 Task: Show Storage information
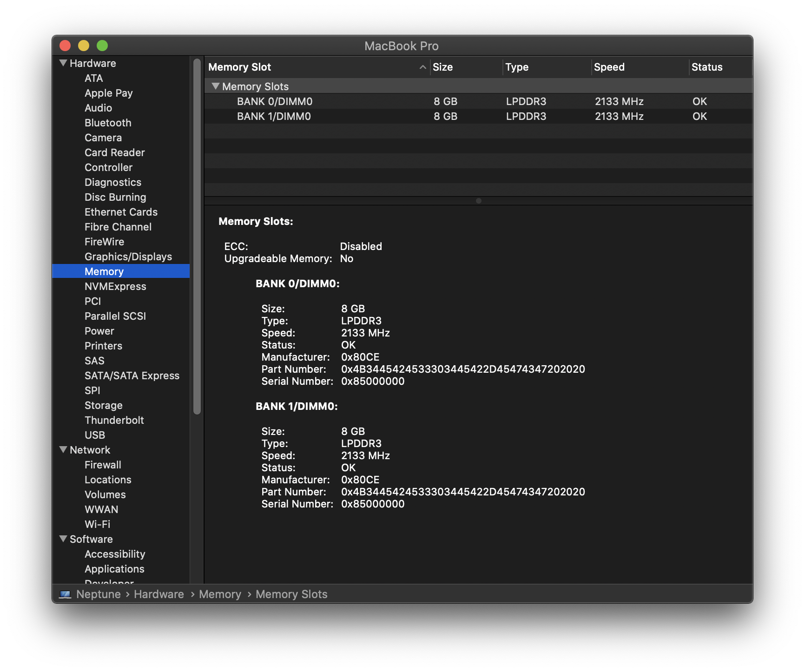103,405
